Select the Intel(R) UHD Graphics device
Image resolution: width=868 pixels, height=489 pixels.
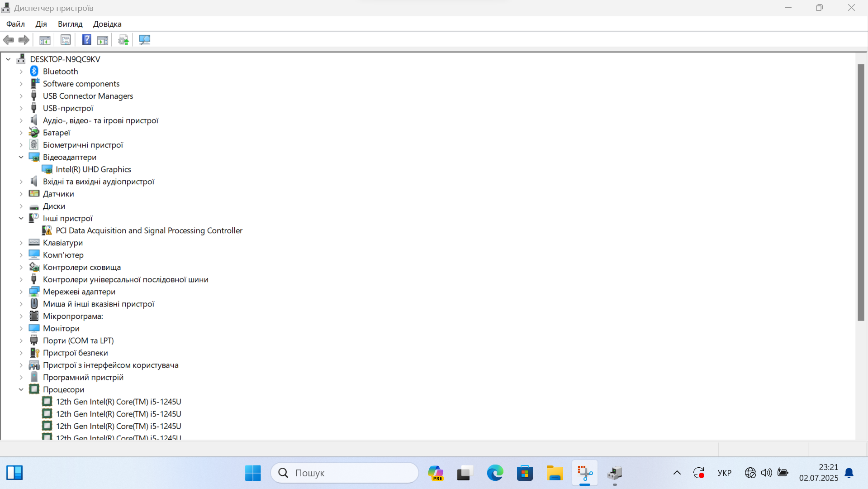point(93,169)
